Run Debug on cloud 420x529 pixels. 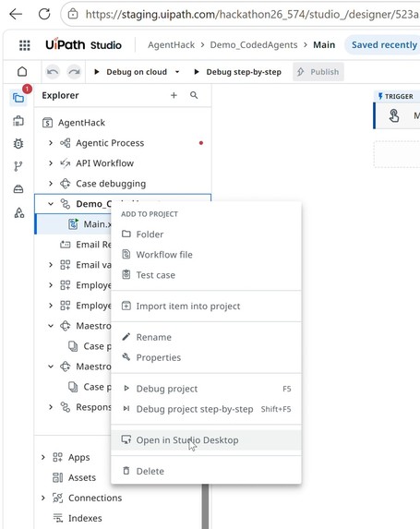[130, 72]
